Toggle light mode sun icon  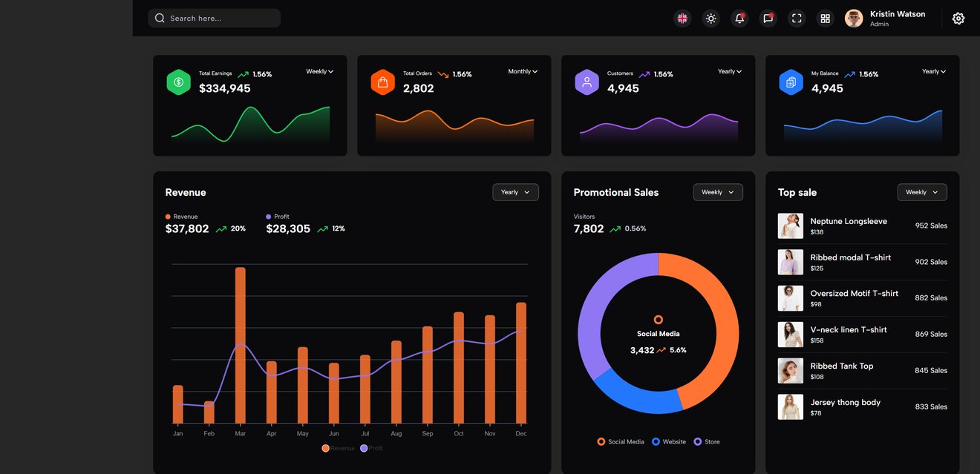point(711,19)
